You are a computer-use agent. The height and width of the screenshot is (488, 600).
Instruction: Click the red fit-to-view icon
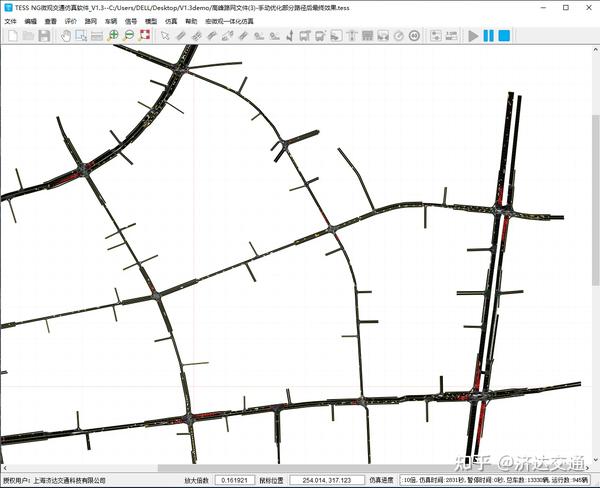click(x=145, y=36)
